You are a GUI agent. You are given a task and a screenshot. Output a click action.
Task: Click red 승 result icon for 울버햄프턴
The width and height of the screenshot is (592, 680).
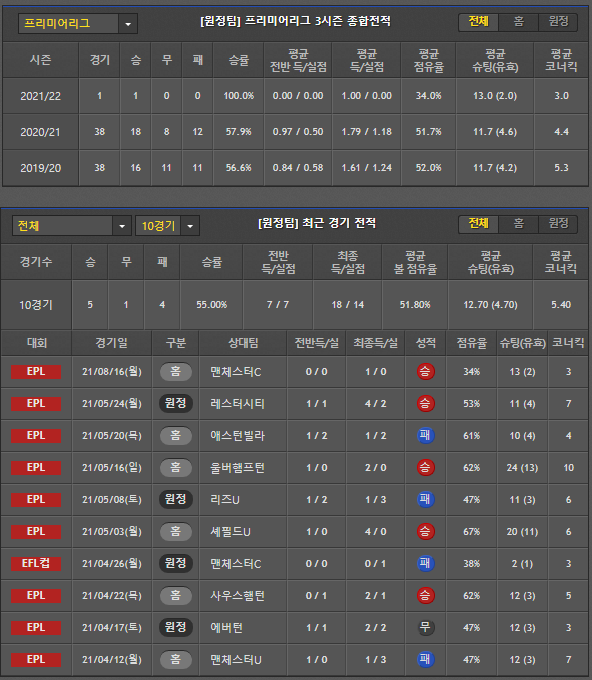425,468
